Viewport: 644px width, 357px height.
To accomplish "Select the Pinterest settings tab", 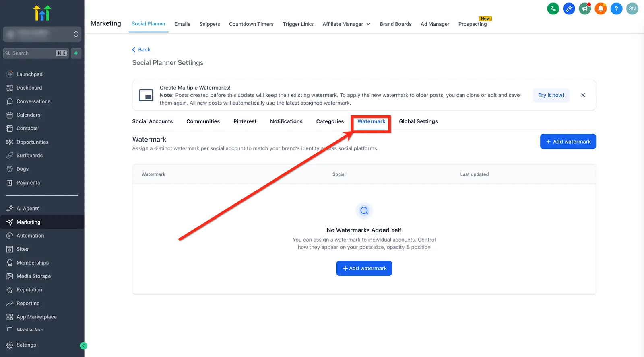I will [x=245, y=121].
